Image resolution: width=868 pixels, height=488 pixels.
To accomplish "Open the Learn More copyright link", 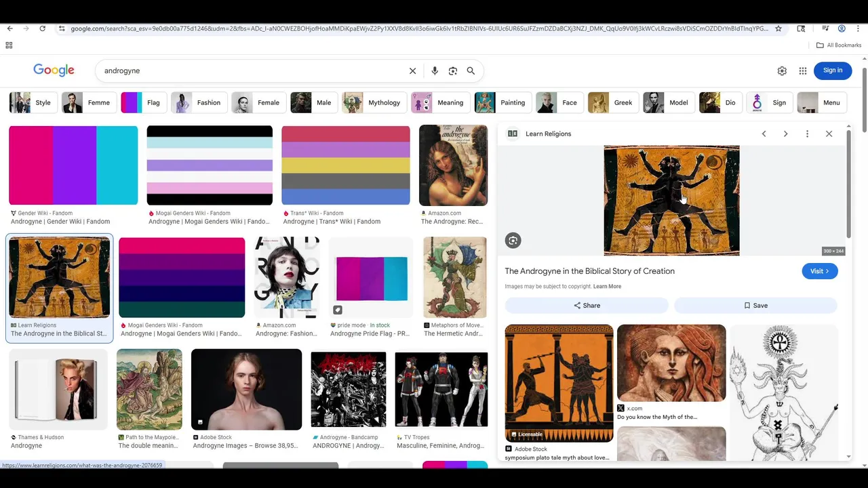I will pos(607,287).
